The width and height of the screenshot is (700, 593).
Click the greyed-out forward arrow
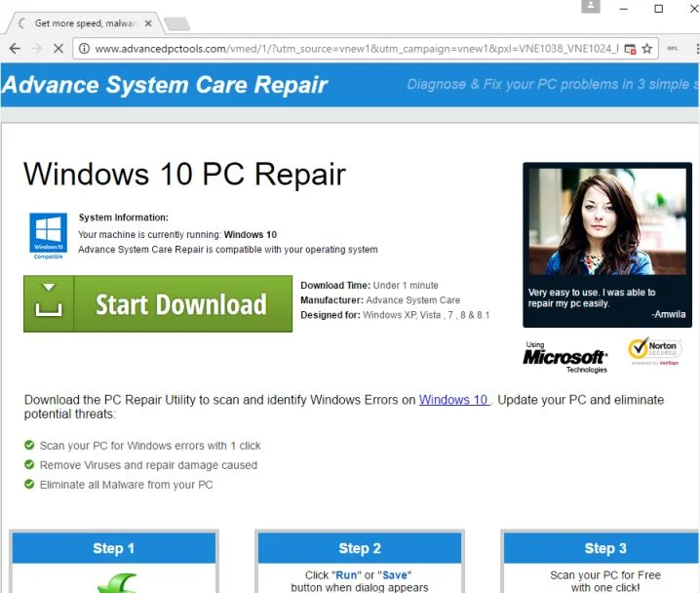(37, 48)
